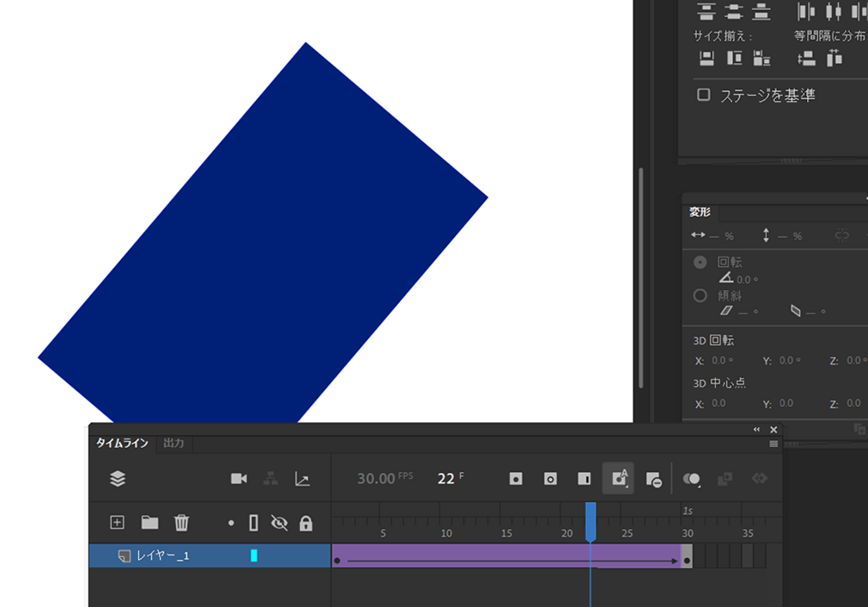This screenshot has height=607, width=868.
Task: Enable the ステージを基準 checkbox
Action: (x=703, y=95)
